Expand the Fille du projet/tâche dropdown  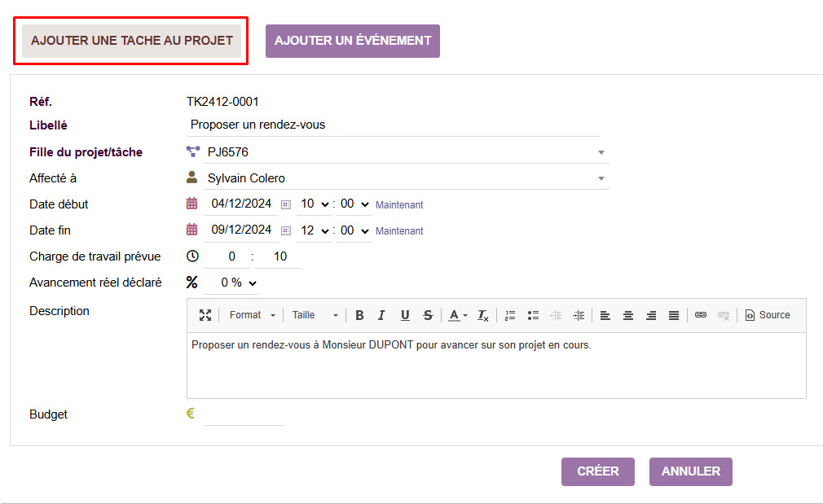coord(601,152)
